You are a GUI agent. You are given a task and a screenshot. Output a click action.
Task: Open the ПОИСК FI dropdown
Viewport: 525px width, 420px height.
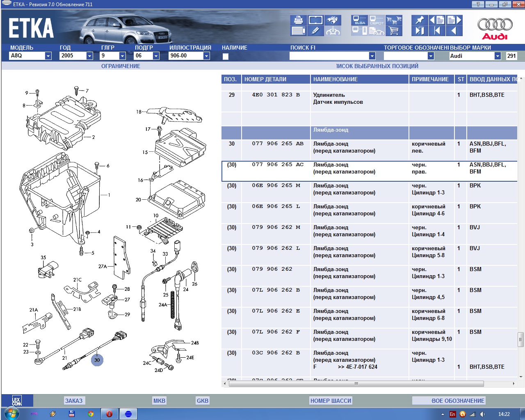click(372, 56)
